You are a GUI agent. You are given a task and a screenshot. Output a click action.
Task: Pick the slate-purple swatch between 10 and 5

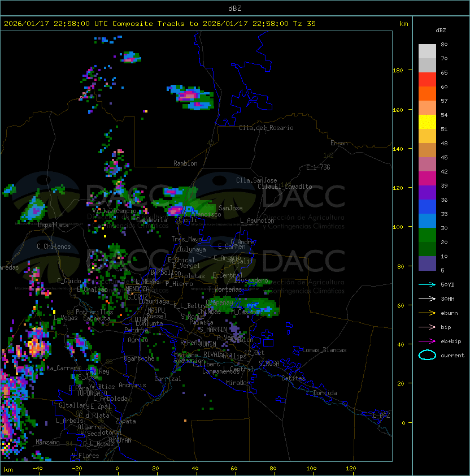coord(427,263)
